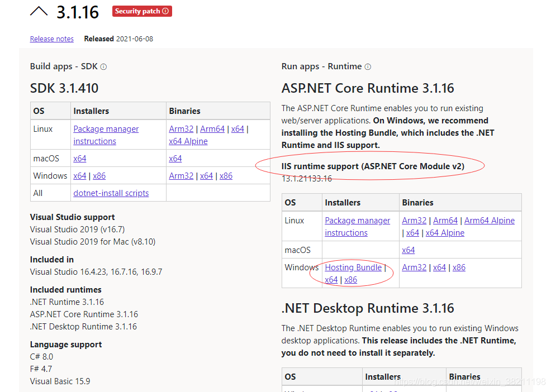Download SDK Windows x86 binary
The height and width of the screenshot is (392, 551).
point(226,176)
